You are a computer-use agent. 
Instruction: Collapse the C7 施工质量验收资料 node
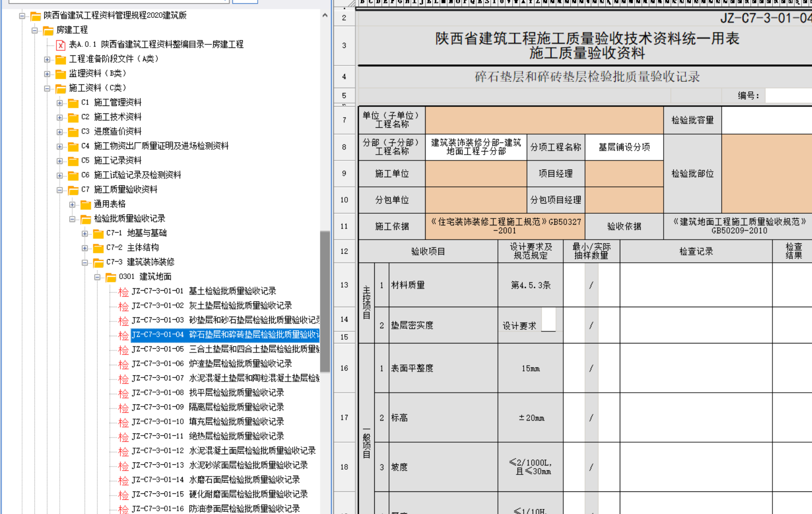coord(60,190)
